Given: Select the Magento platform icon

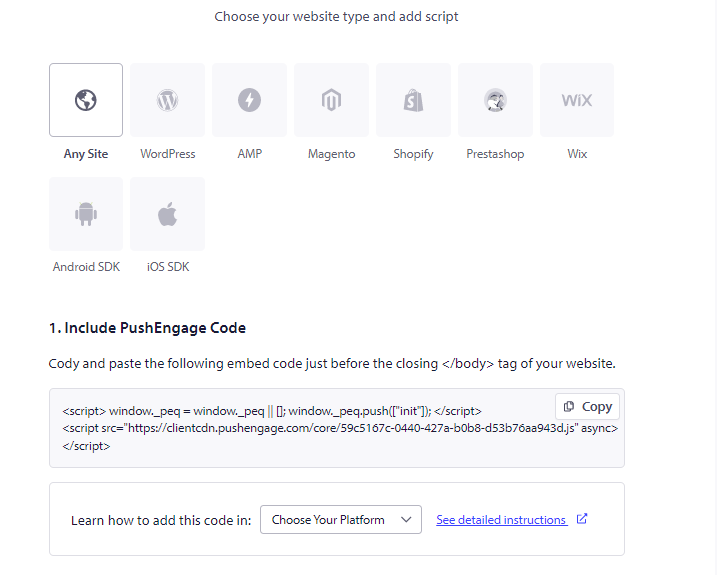Looking at the screenshot, I should tap(331, 100).
